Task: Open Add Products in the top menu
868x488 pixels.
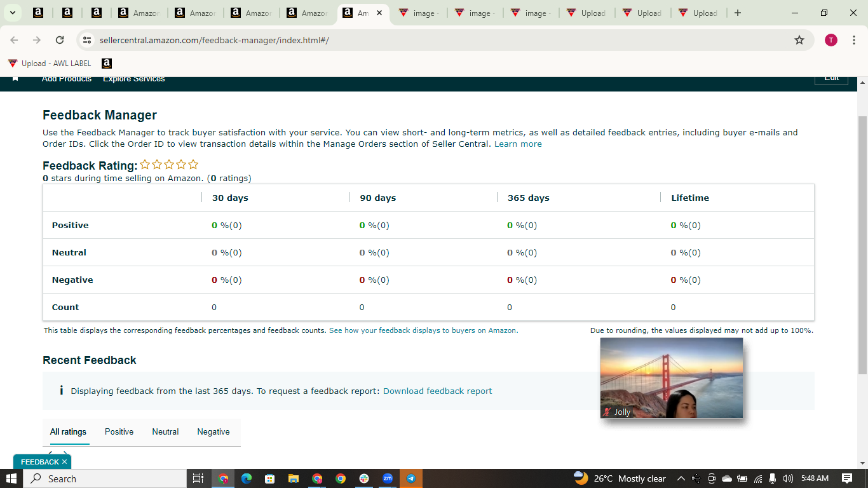Action: (67, 79)
